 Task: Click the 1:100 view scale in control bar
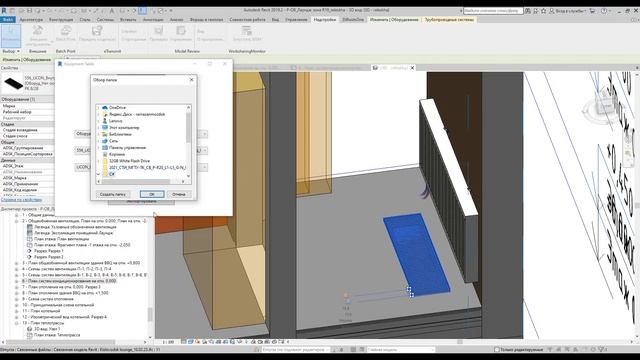point(168,342)
